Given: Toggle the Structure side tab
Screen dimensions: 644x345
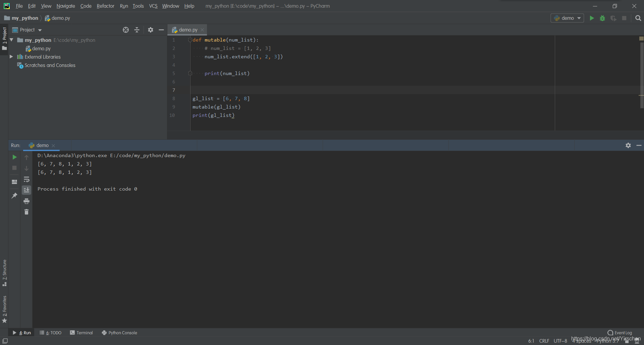Looking at the screenshot, I should click(x=4, y=273).
